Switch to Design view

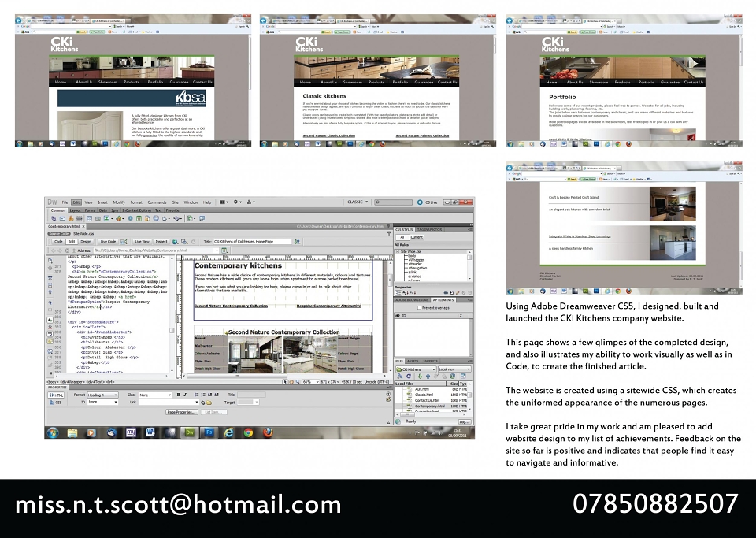coord(86,242)
